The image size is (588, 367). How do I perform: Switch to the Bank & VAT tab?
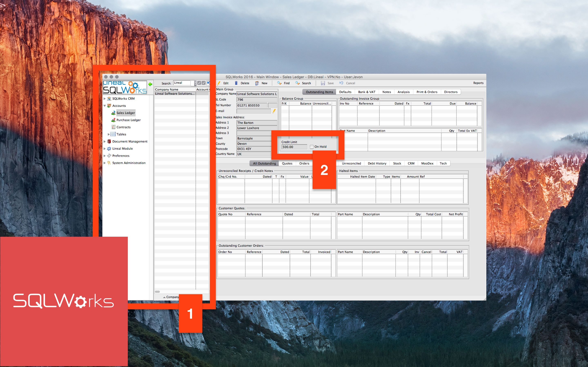click(x=366, y=92)
